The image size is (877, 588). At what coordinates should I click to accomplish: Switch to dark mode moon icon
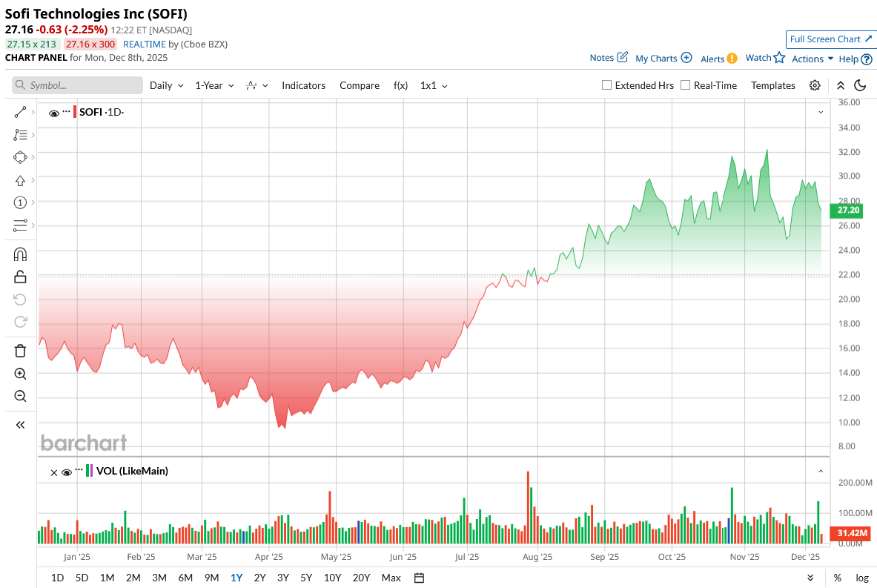pyautogui.click(x=860, y=85)
